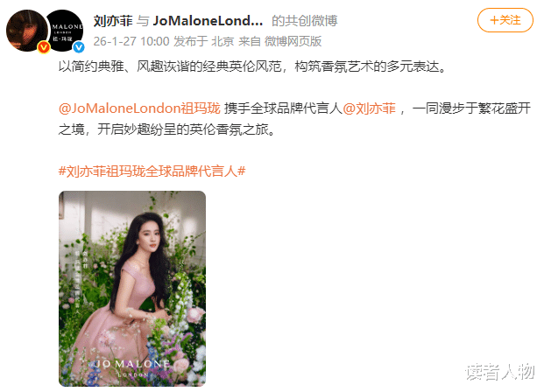The height and width of the screenshot is (392, 544).
Task: Click the 的共创微博 label
Action: coord(304,21)
